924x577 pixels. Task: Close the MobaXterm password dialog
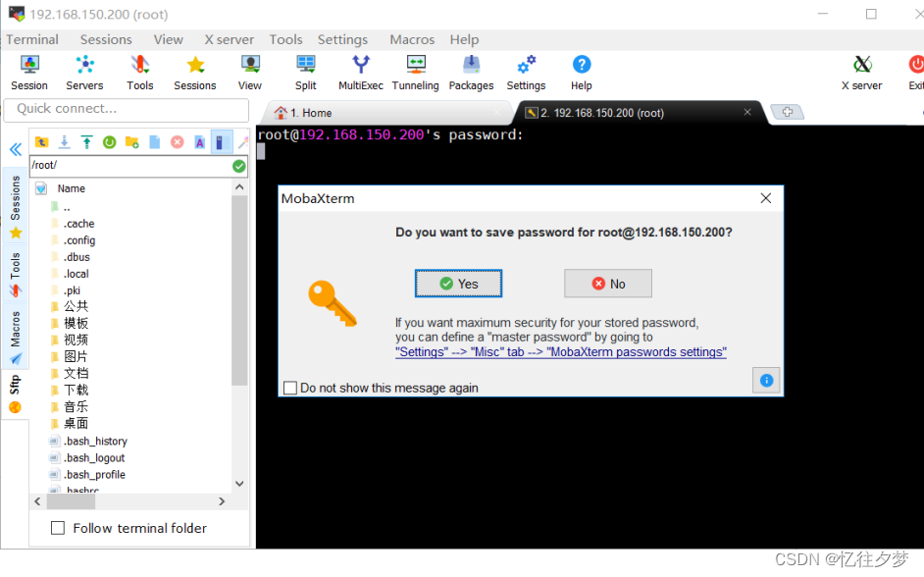765,198
